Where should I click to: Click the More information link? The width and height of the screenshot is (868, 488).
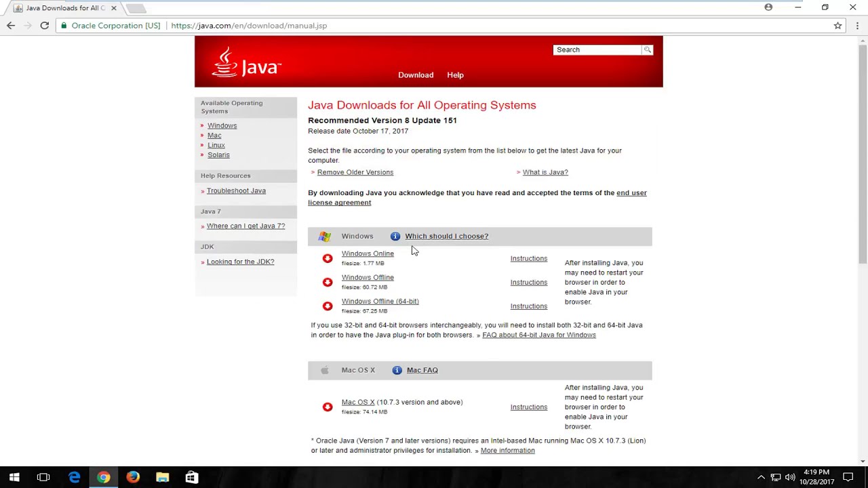[x=507, y=450]
